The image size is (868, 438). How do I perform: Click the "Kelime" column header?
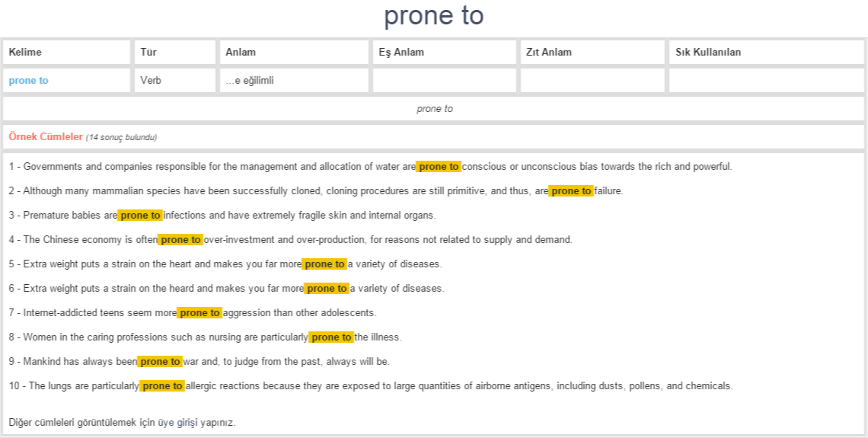click(25, 53)
